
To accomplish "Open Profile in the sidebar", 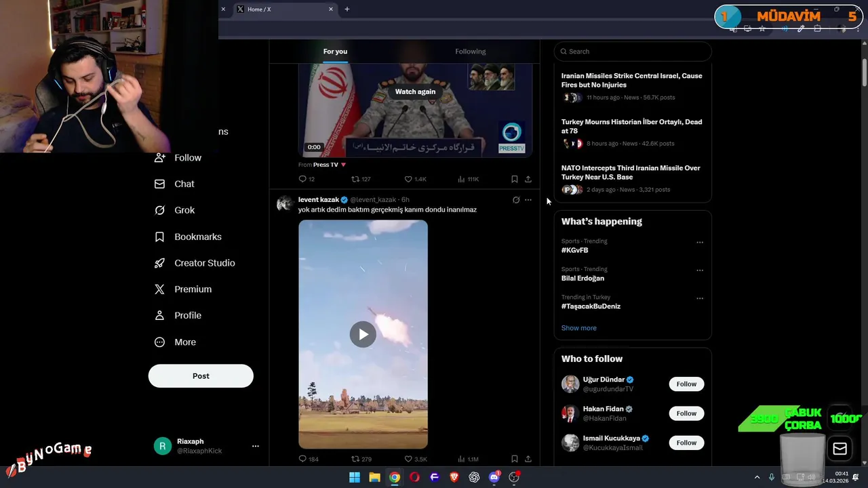I will (178, 315).
